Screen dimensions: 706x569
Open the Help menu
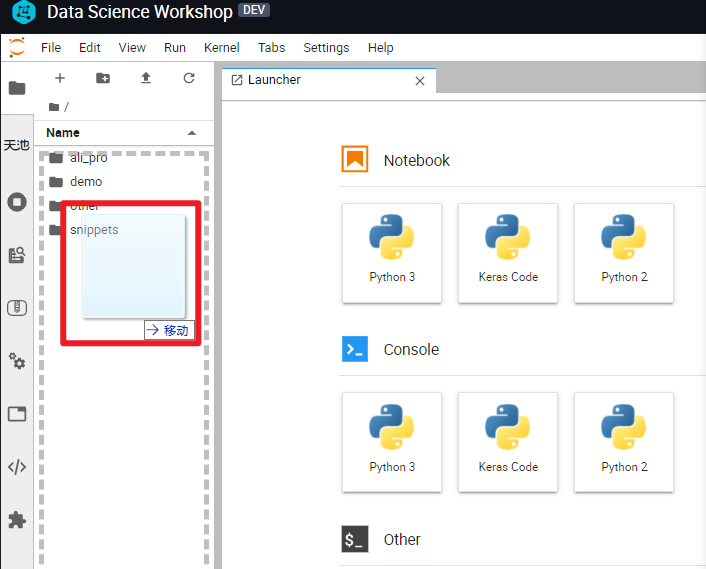click(x=380, y=47)
